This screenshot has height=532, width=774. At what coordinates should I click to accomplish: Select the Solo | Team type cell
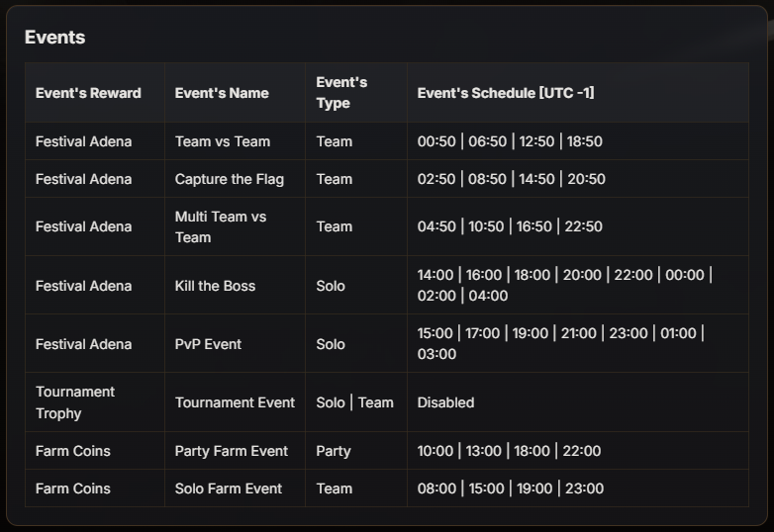[355, 402]
